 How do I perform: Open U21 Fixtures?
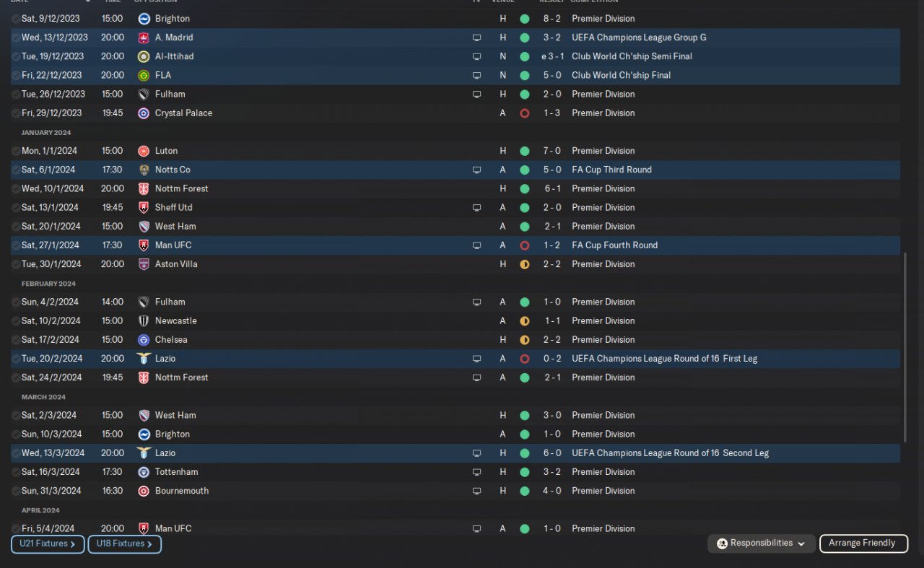48,544
